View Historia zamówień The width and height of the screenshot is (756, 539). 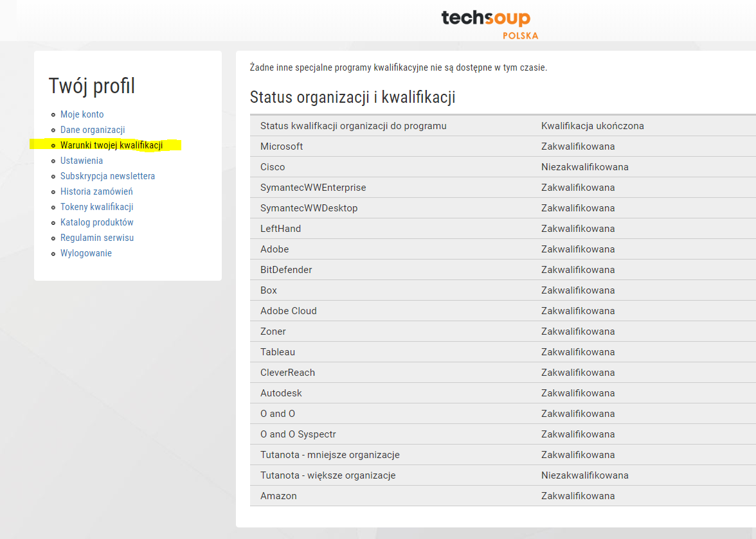tap(96, 191)
